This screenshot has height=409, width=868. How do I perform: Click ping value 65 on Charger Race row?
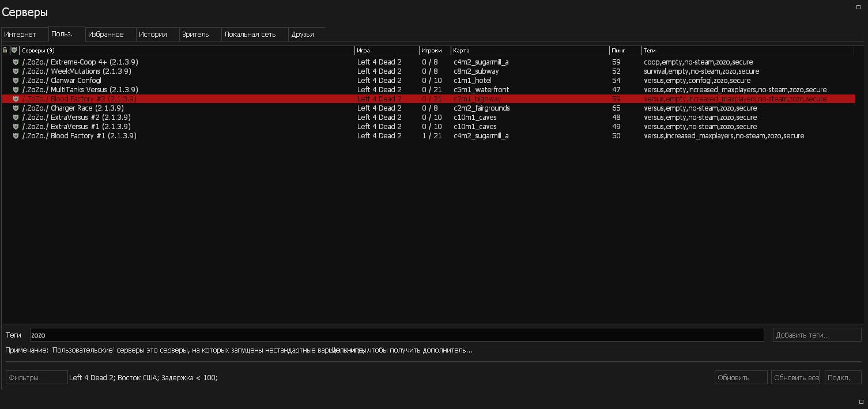(x=617, y=108)
